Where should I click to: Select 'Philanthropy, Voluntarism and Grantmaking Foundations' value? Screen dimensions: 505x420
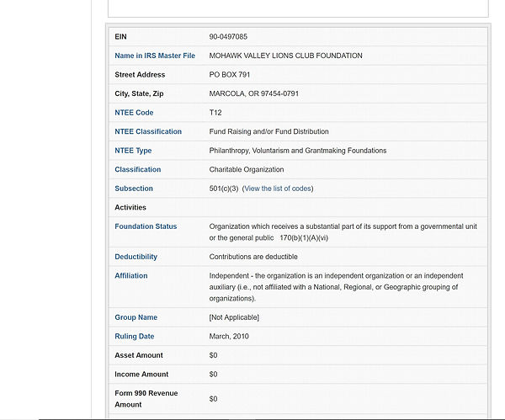[298, 151]
